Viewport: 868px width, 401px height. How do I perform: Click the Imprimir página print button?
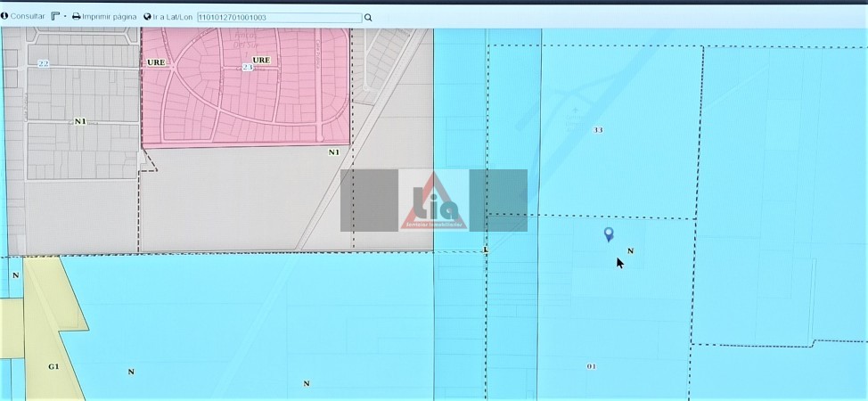104,17
